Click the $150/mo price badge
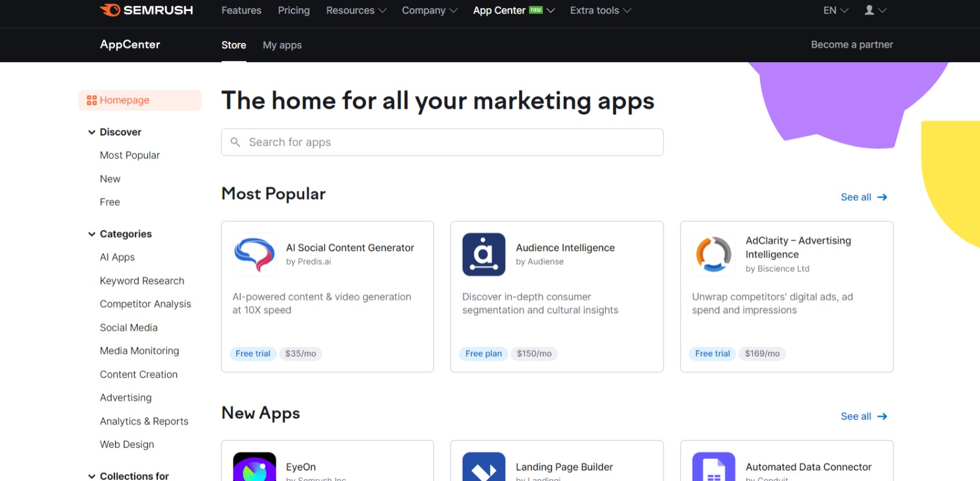The height and width of the screenshot is (481, 980). (534, 353)
